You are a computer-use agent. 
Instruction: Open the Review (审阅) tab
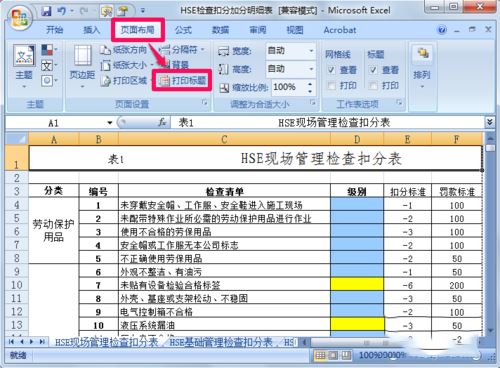tap(258, 30)
